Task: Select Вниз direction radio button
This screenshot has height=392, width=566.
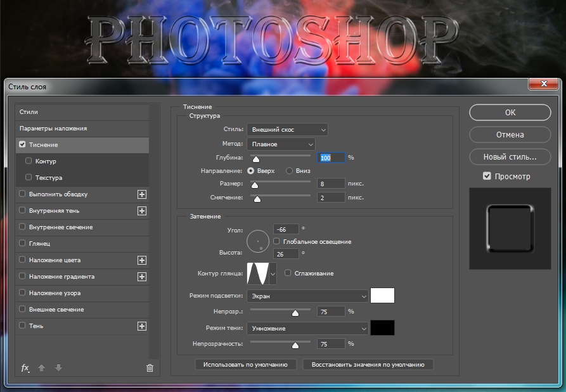Action: [289, 171]
